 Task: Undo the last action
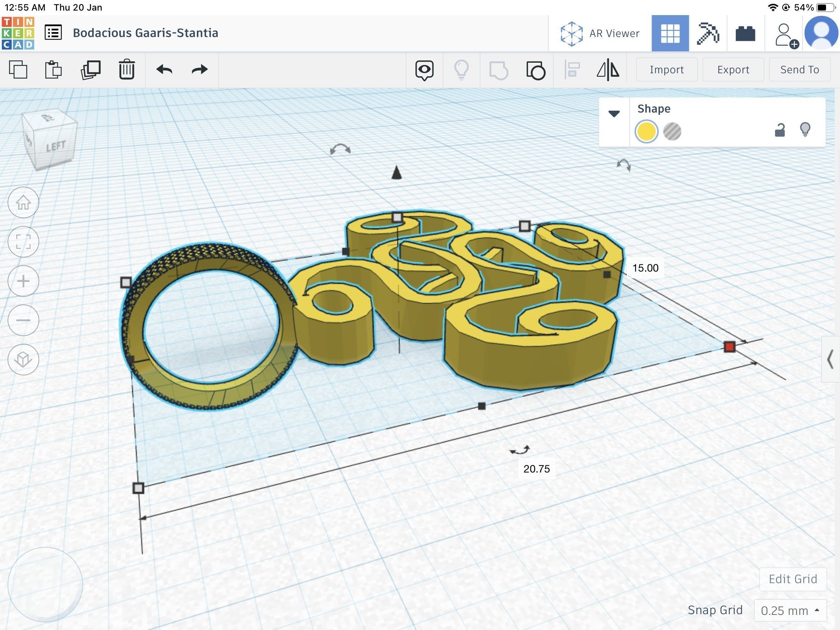point(164,69)
